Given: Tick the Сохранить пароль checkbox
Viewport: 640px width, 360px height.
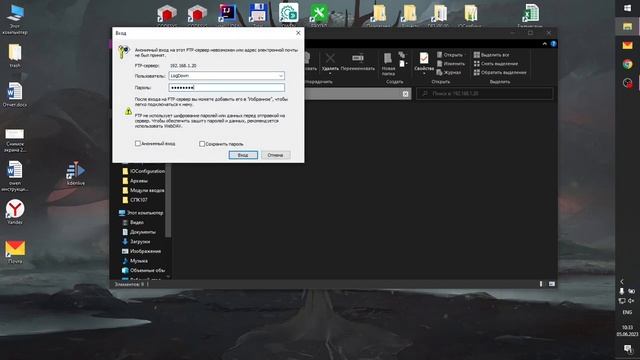Looking at the screenshot, I should tap(202, 144).
